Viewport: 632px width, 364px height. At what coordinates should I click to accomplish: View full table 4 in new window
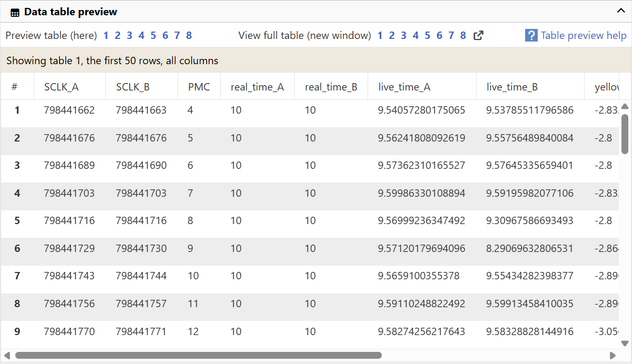416,36
